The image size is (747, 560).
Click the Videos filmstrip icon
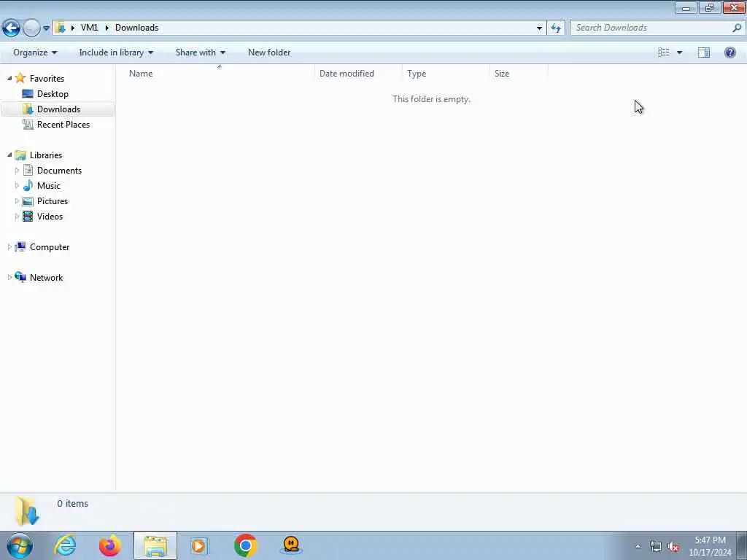pos(28,216)
